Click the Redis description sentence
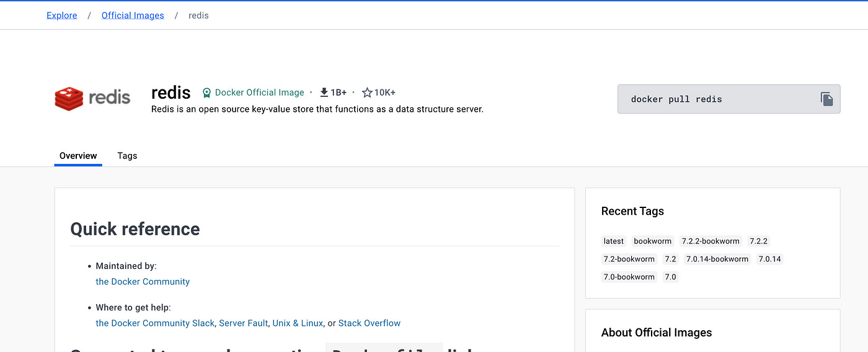Image resolution: width=868 pixels, height=352 pixels. point(317,109)
